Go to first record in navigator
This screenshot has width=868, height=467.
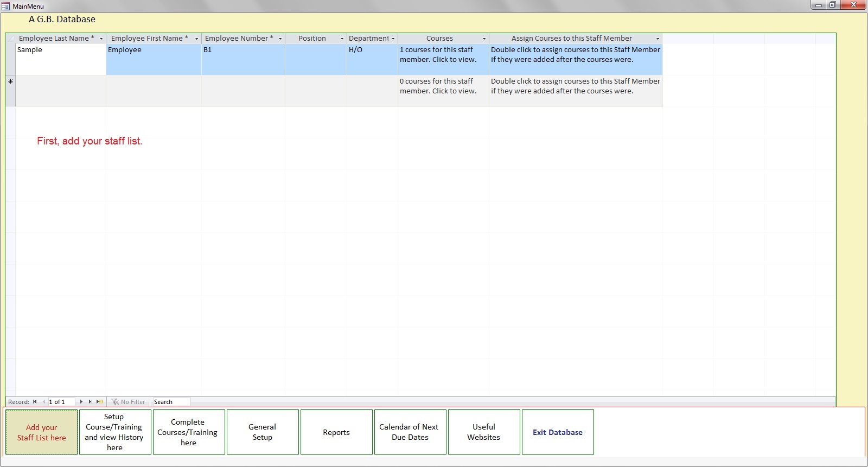point(35,402)
